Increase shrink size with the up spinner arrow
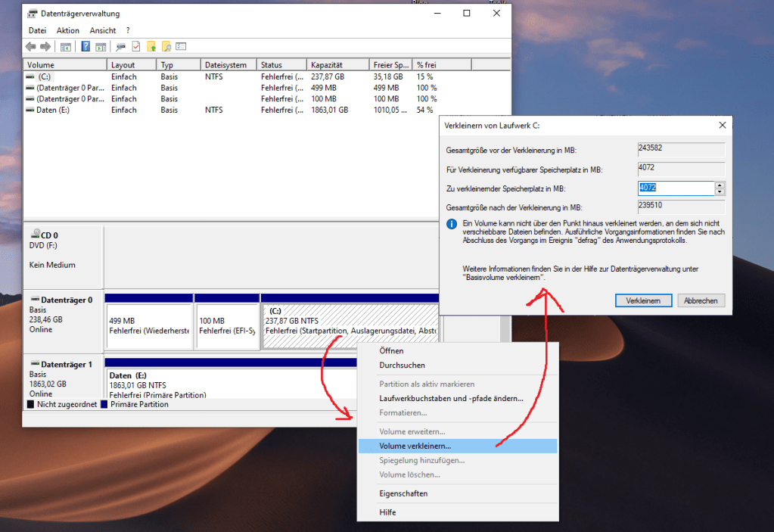774x532 pixels. pos(720,185)
